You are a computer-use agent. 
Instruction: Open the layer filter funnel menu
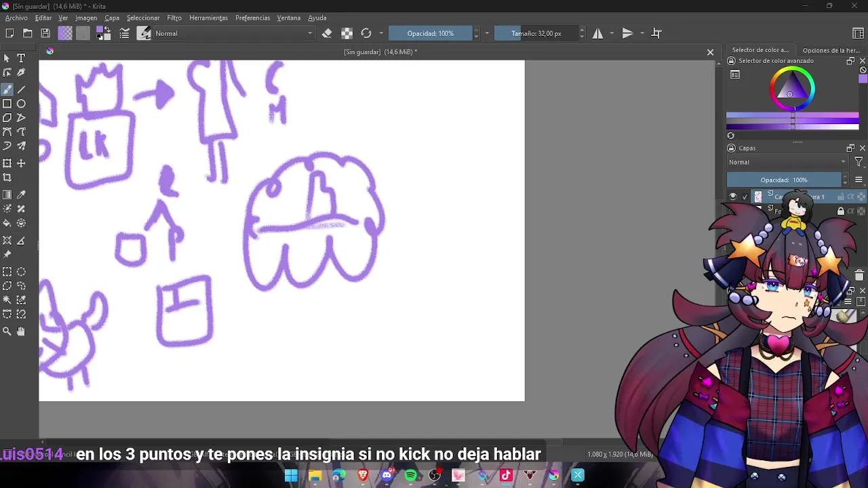click(859, 162)
